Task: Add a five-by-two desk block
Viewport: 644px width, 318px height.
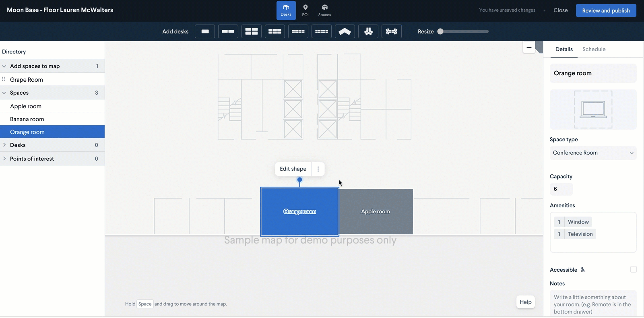Action: pyautogui.click(x=322, y=31)
